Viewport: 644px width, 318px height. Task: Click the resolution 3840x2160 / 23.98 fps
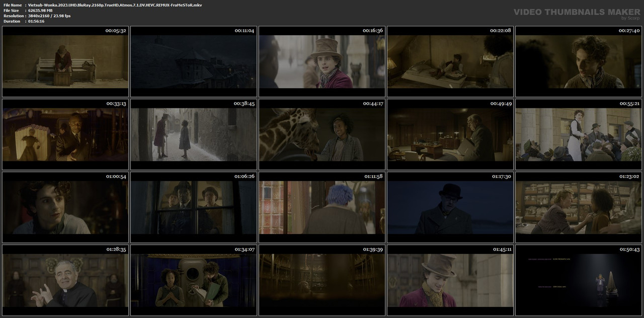coord(49,16)
